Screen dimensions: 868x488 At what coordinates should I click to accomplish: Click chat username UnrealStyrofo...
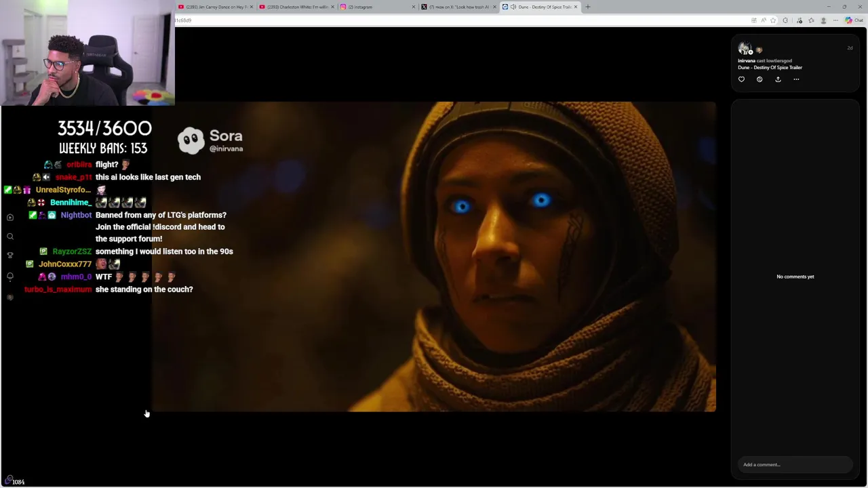pos(63,190)
